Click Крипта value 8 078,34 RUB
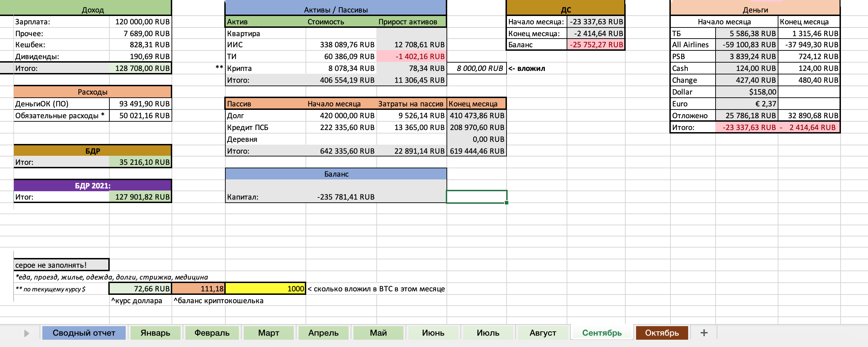 [x=341, y=68]
